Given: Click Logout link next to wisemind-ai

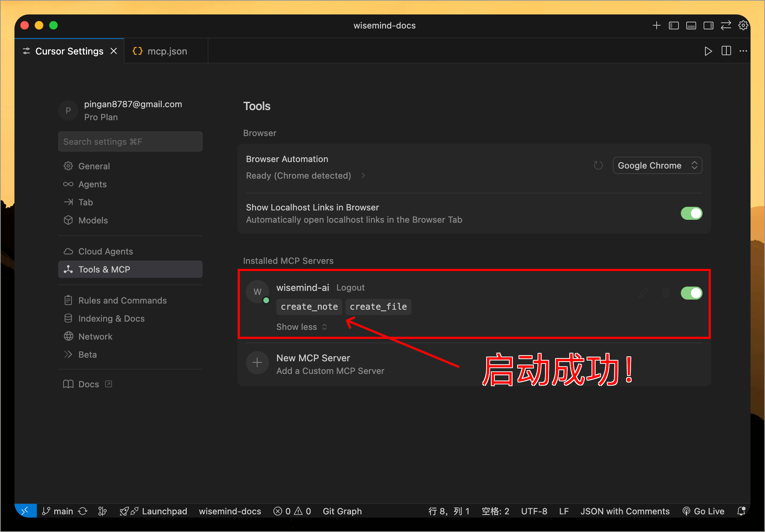Looking at the screenshot, I should click(x=350, y=288).
